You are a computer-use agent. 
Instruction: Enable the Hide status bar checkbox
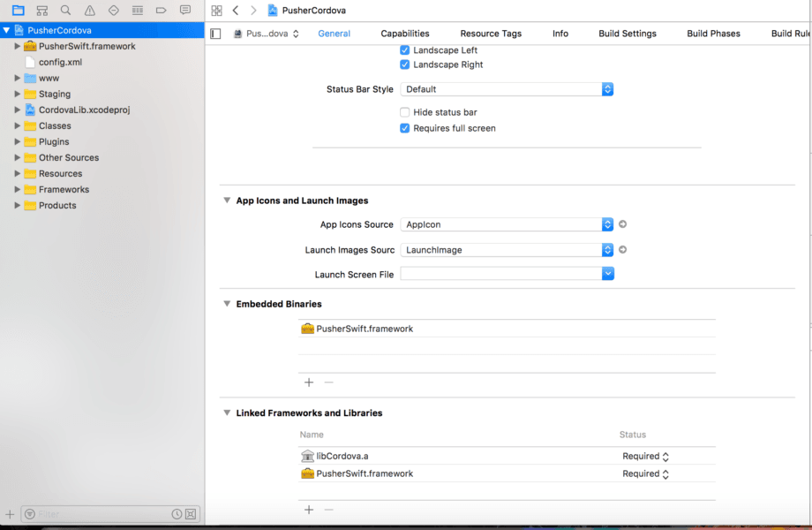(405, 112)
